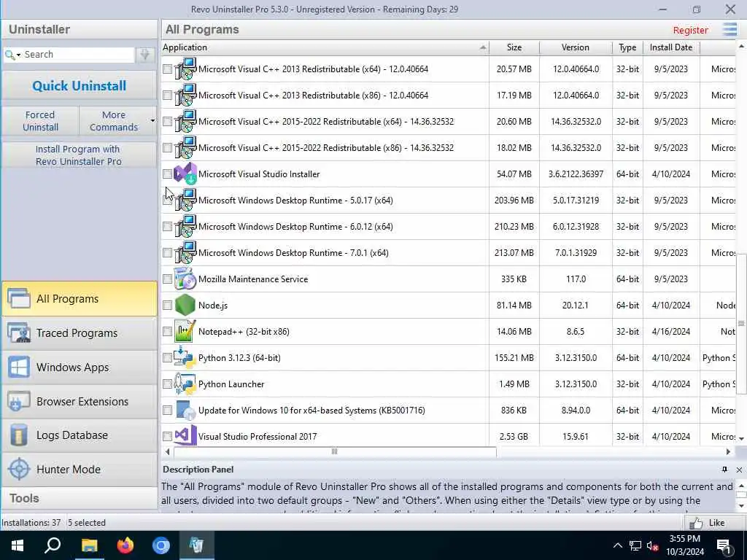747x560 pixels.
Task: Close the Description Panel with its X
Action: click(x=739, y=470)
